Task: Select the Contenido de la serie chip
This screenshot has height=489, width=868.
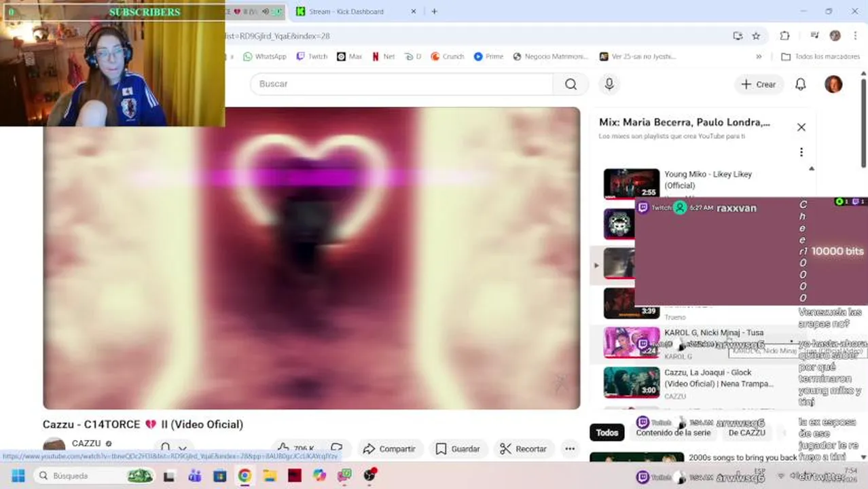Action: point(673,433)
